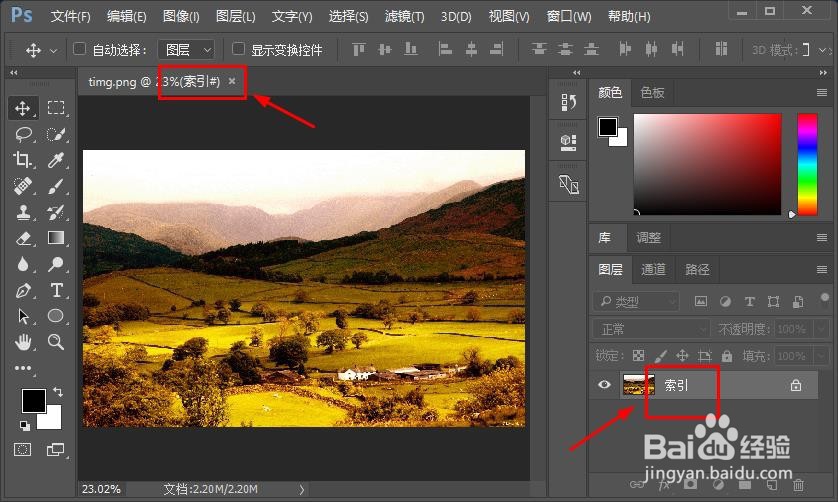The width and height of the screenshot is (838, 502).
Task: Swap foreground and background colors
Action: tap(58, 392)
